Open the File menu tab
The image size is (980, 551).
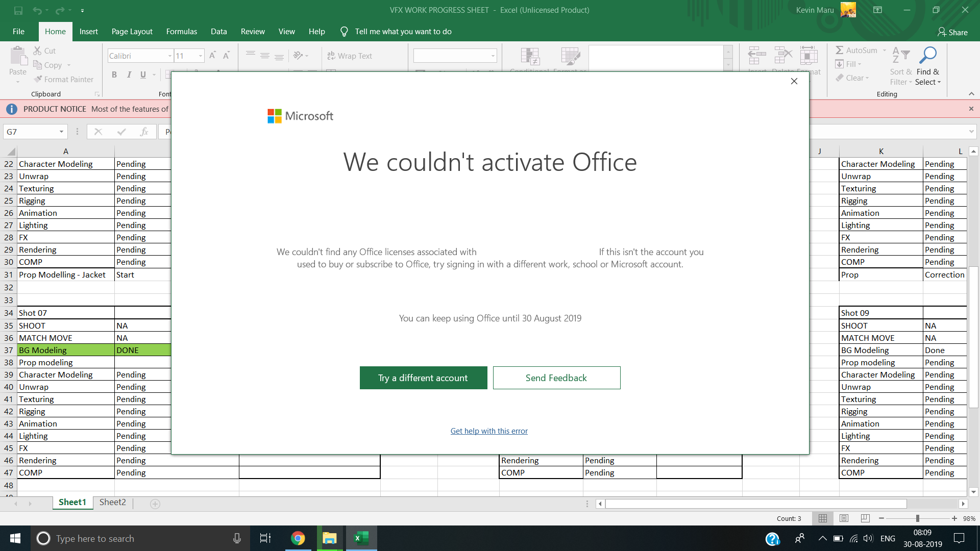[x=18, y=32]
